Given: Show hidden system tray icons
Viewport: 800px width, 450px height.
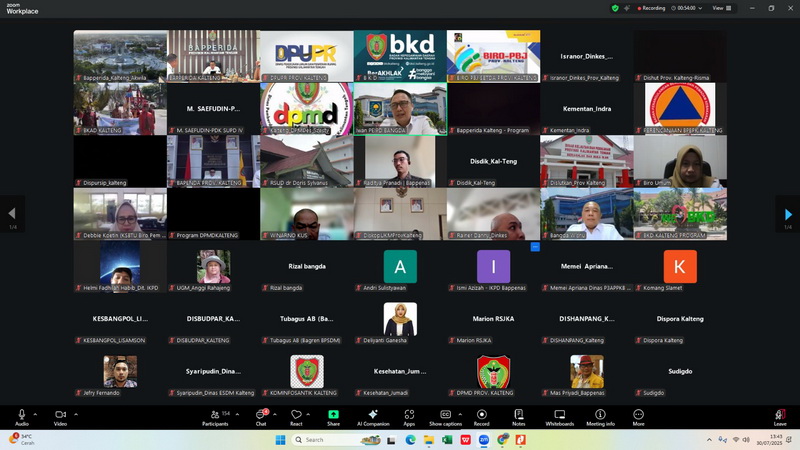Looking at the screenshot, I should (709, 440).
